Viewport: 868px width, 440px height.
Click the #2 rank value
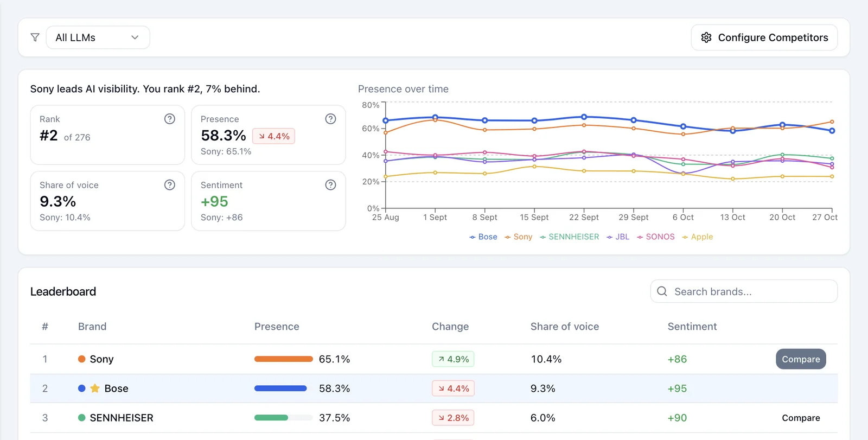[49, 136]
